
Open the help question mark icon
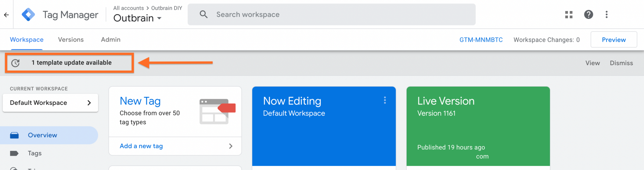tap(588, 14)
